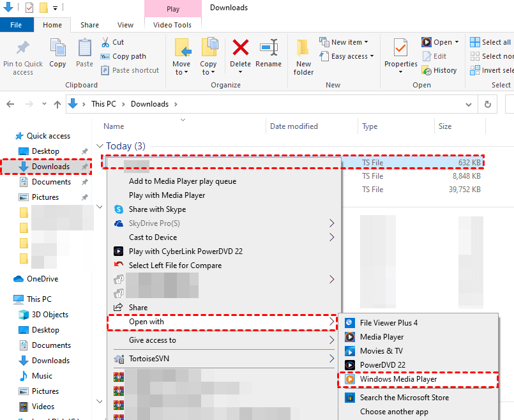Click Select none in ribbon
Viewport: 514px width, 420px height.
coord(492,56)
